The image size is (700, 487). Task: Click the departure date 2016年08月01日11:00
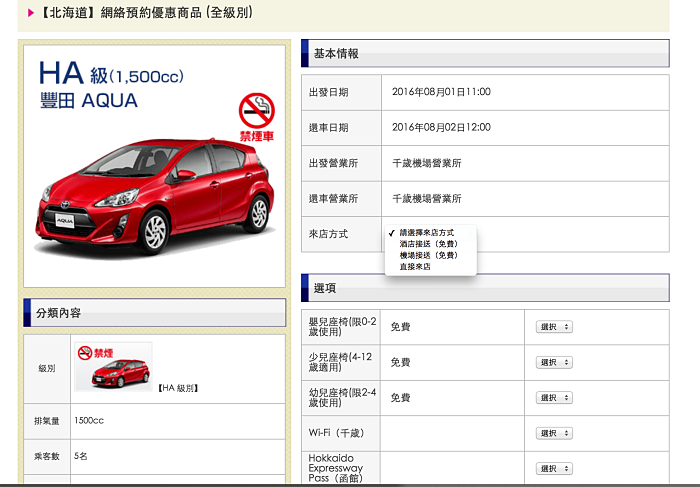(441, 92)
